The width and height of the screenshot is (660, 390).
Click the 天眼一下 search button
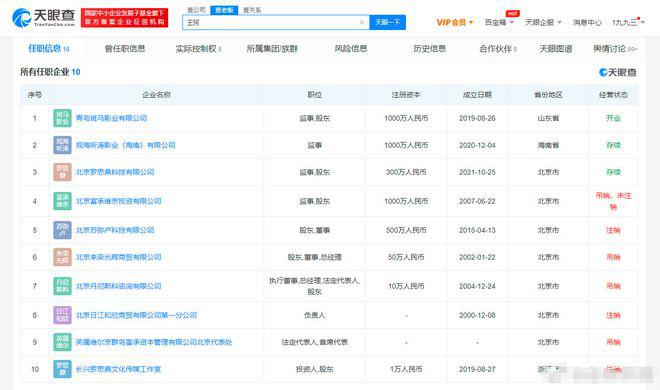point(388,22)
